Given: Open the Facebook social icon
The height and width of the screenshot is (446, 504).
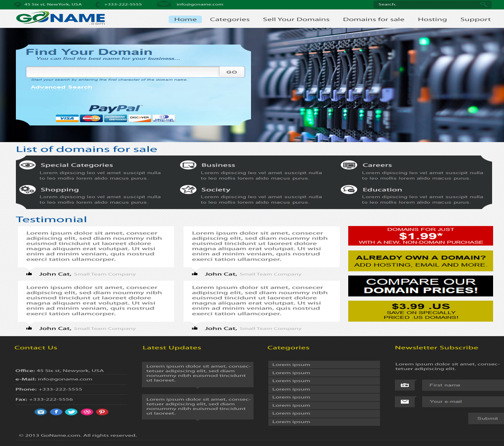Looking at the screenshot, I should click(x=56, y=412).
